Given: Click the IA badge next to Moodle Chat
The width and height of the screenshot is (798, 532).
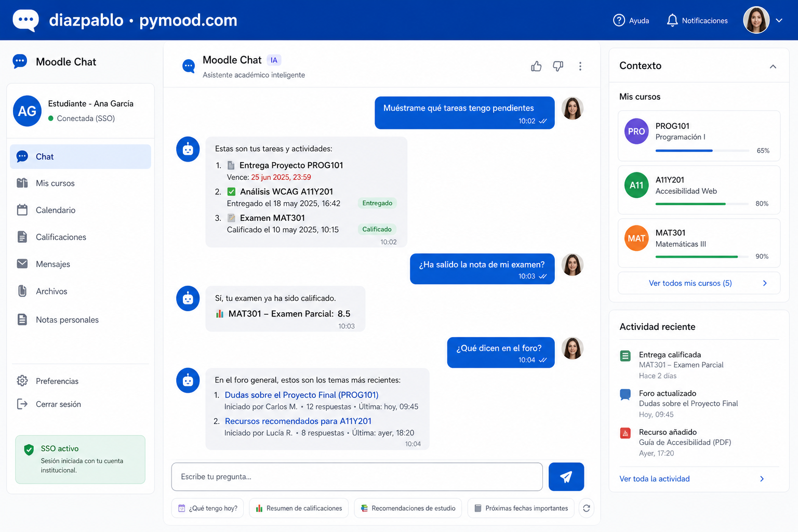Looking at the screenshot, I should click(274, 60).
